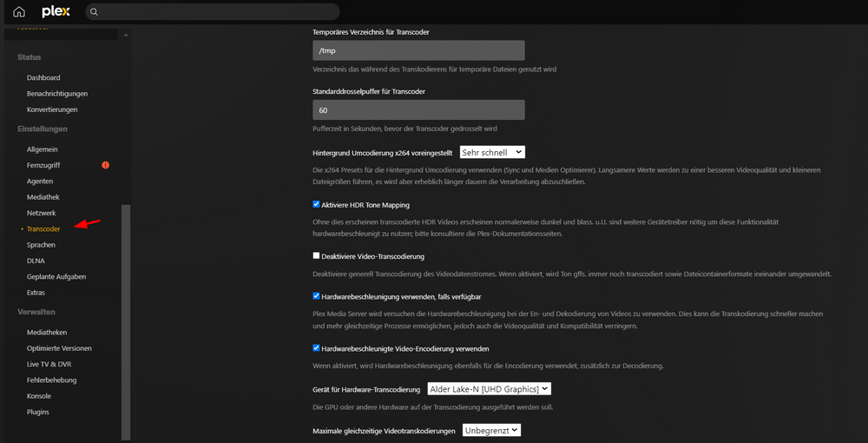868x443 pixels.
Task: Open the x264 preset 'Sehr schnell' dropdown
Action: coord(492,152)
